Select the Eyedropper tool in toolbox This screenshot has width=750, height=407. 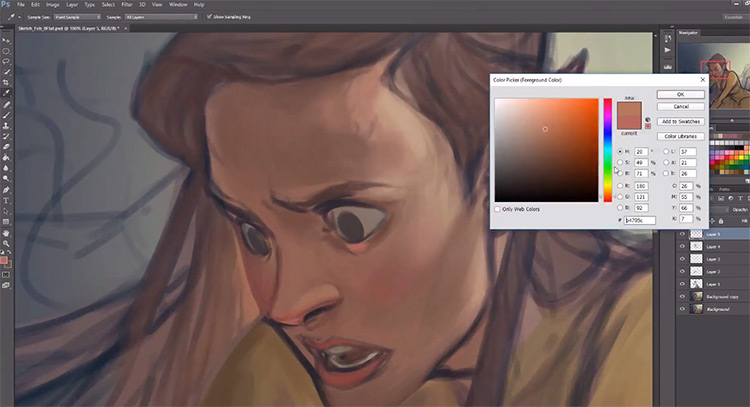6,93
